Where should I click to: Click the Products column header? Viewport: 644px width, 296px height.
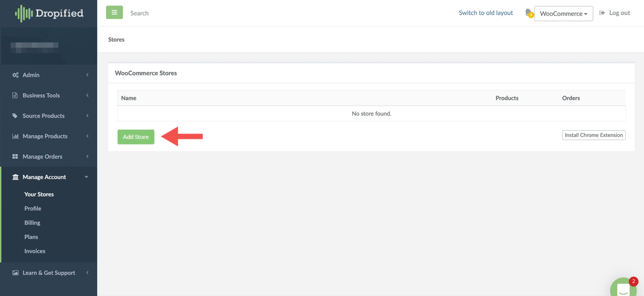coord(507,98)
